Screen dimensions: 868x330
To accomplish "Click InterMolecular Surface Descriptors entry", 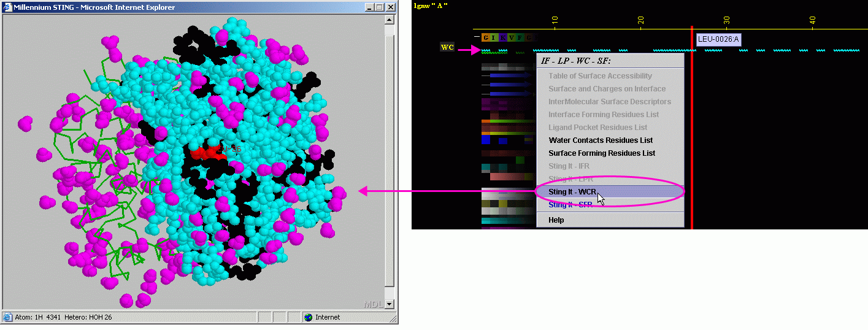I will coord(610,102).
